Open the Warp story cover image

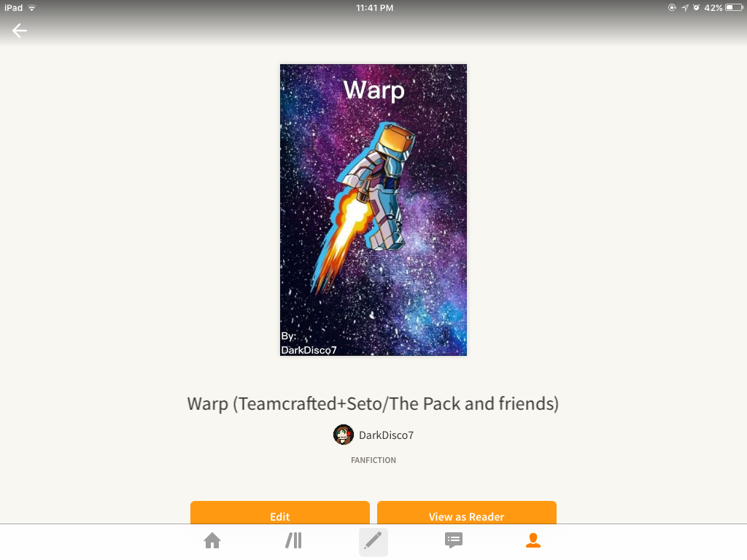[373, 210]
